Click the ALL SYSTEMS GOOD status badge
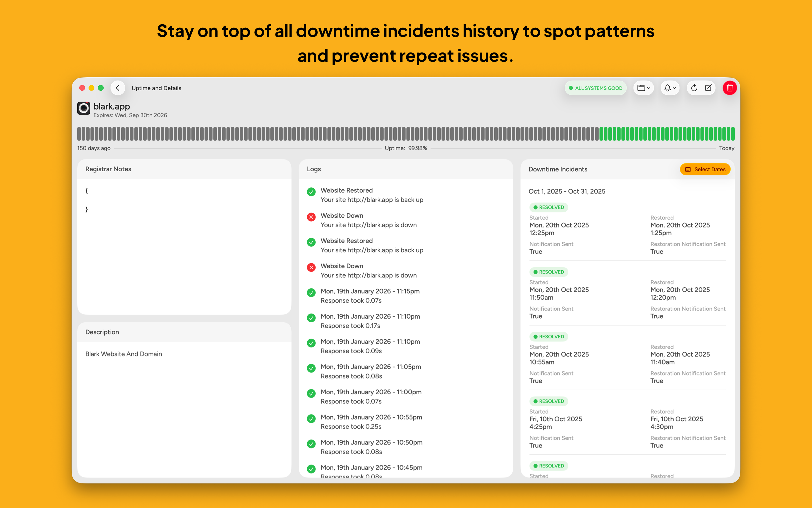 coord(595,88)
